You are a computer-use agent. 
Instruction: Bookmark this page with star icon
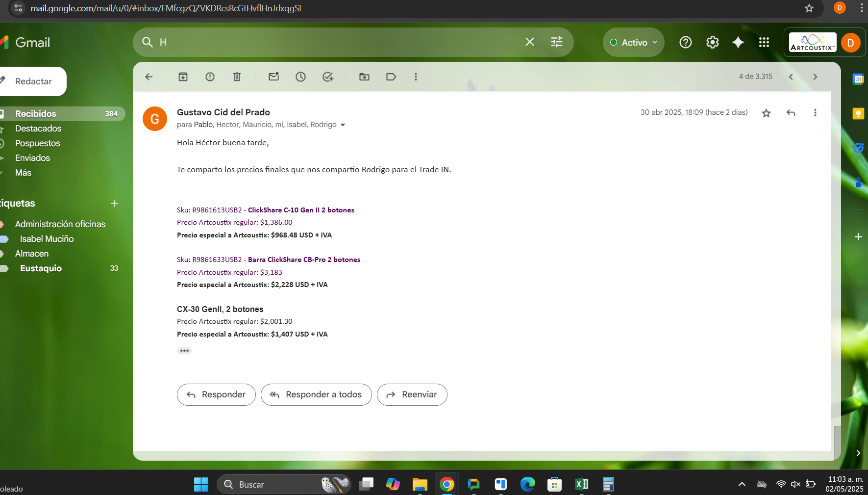click(x=809, y=8)
